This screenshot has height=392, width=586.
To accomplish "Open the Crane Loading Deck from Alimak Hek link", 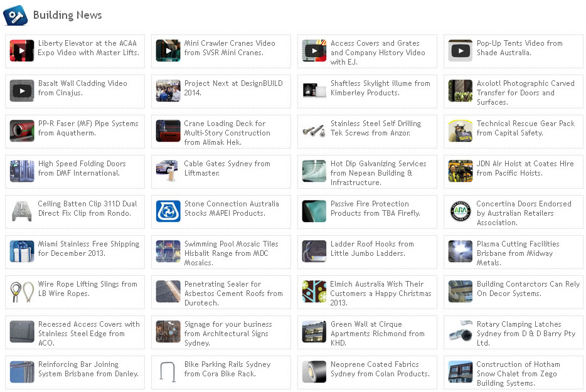I will coord(227,133).
